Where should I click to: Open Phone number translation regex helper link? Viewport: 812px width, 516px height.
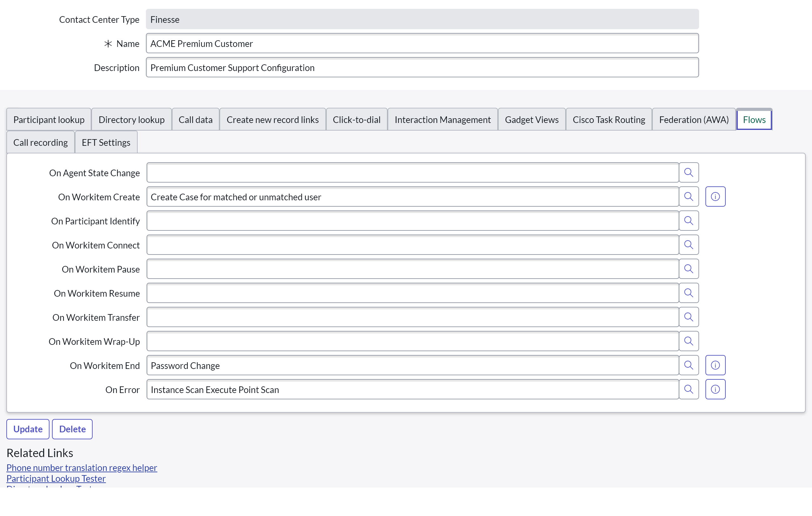point(82,468)
